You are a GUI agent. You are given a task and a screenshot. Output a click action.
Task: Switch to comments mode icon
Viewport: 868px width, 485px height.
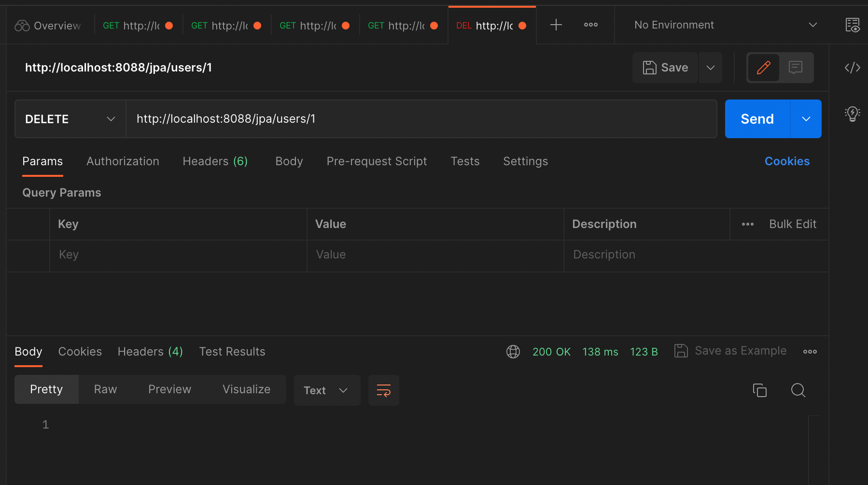(796, 68)
